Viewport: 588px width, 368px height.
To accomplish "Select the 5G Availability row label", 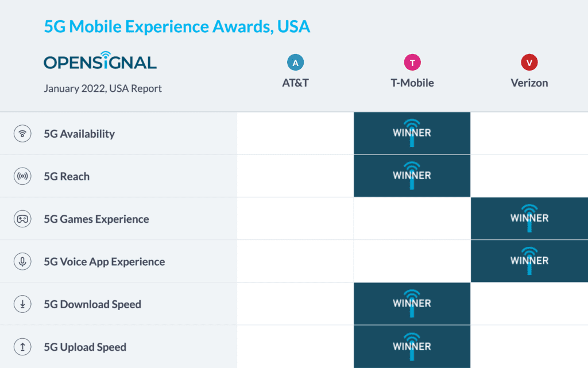I will [x=79, y=134].
